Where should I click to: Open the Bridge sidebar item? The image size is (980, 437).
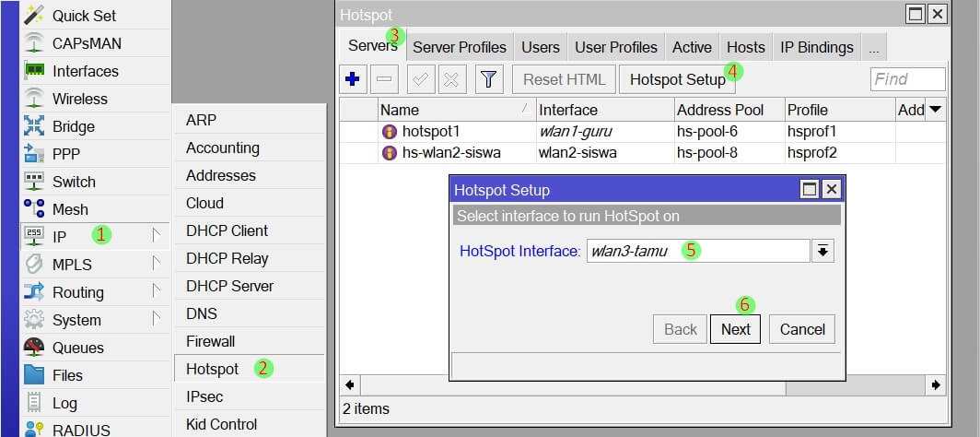[x=73, y=126]
